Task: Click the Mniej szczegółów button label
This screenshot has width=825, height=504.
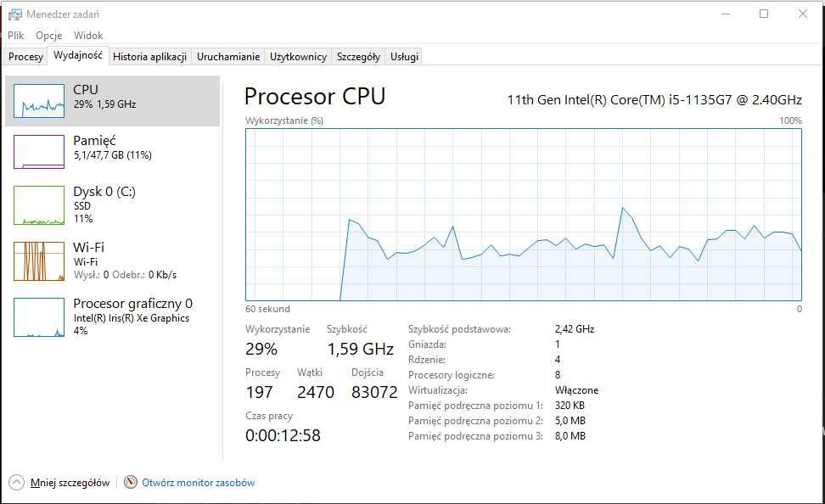Action: coord(70,483)
